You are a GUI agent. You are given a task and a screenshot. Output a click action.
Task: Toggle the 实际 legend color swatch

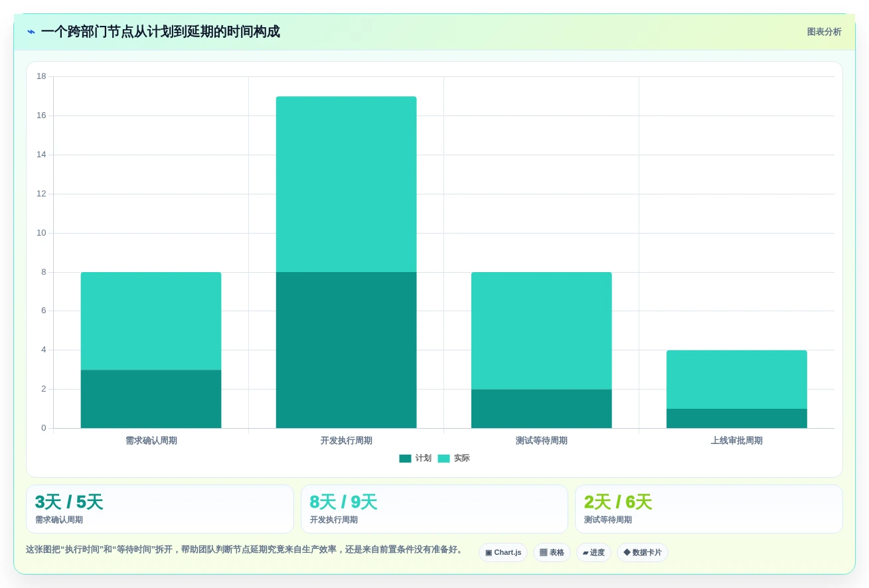(x=443, y=459)
